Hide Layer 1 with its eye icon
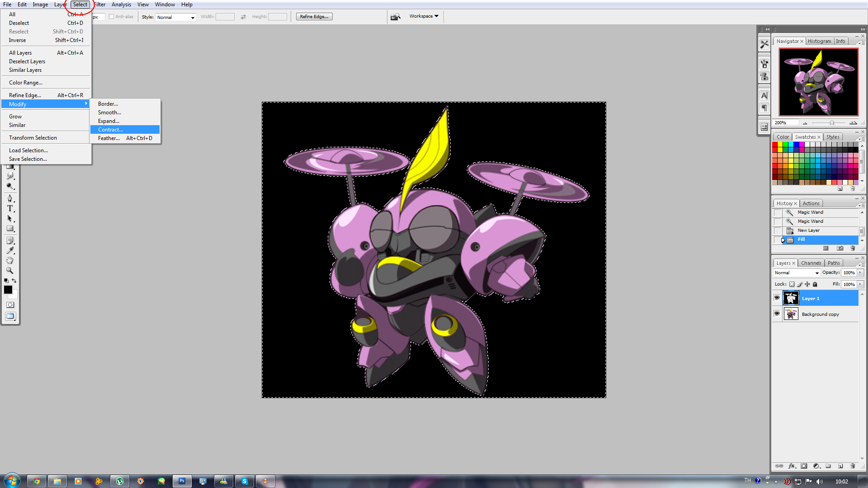868x488 pixels. [x=777, y=298]
